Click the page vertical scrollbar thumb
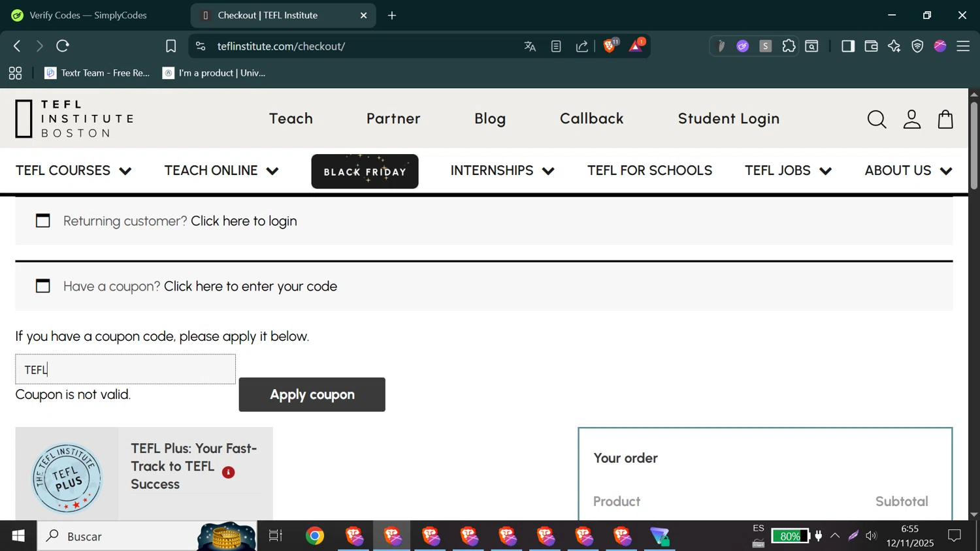980x551 pixels. pyautogui.click(x=973, y=146)
